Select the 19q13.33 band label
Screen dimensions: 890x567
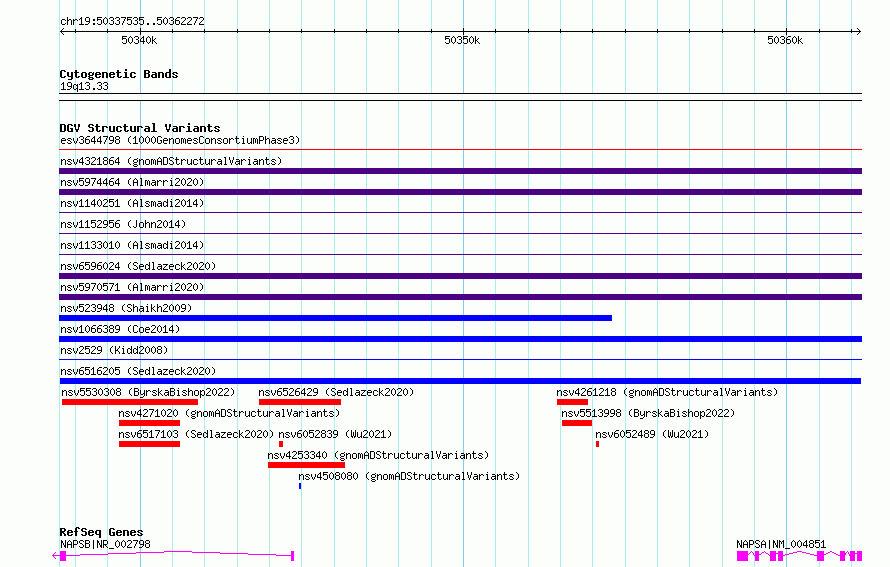[x=84, y=86]
